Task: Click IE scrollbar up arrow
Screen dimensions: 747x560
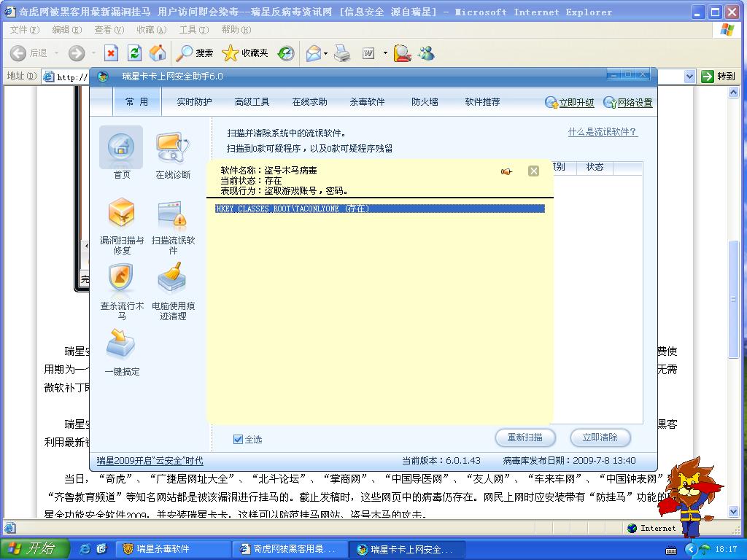Action: [x=734, y=93]
